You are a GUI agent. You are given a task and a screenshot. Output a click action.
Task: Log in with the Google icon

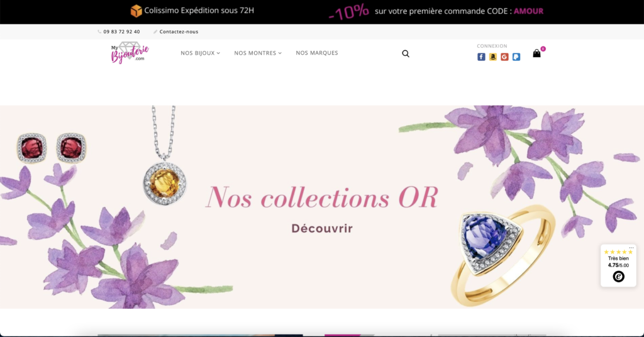(504, 57)
